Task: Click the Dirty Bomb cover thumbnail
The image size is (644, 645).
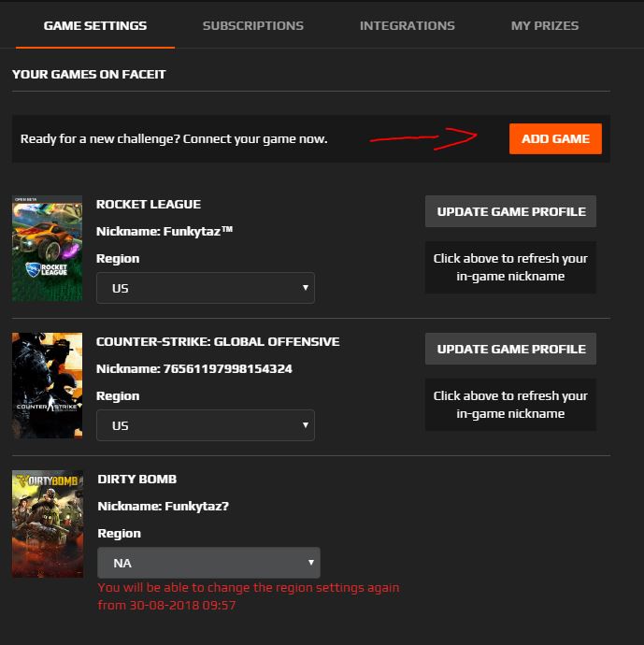Action: click(48, 523)
